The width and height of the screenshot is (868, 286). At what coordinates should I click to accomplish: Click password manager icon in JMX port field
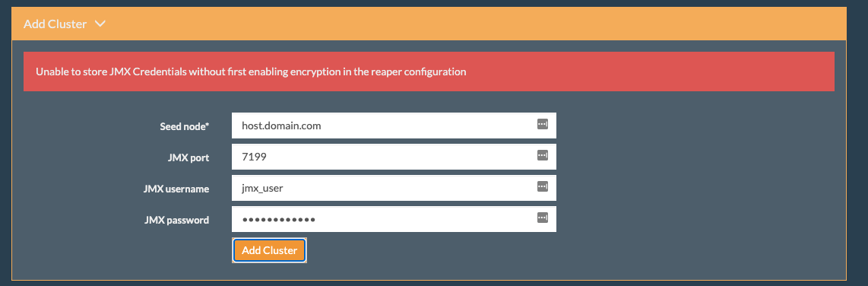point(543,155)
